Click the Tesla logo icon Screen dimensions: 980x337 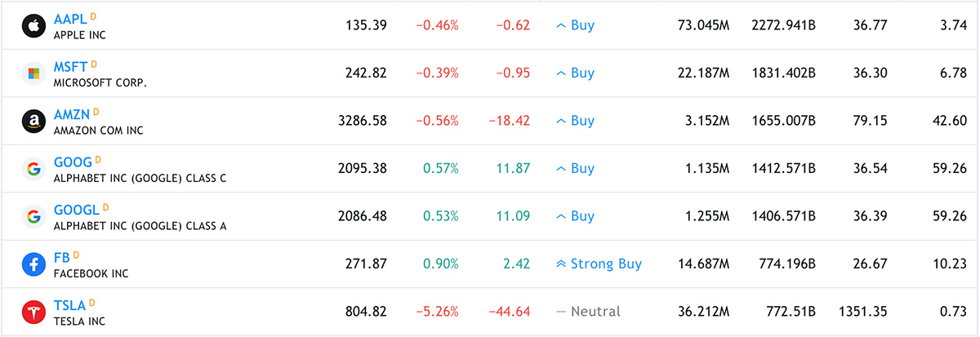33,312
